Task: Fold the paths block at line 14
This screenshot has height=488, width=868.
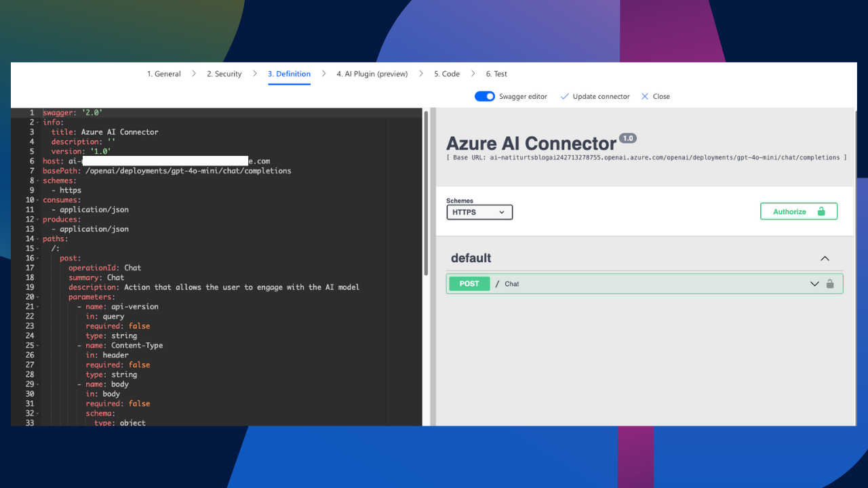Action: click(x=38, y=239)
